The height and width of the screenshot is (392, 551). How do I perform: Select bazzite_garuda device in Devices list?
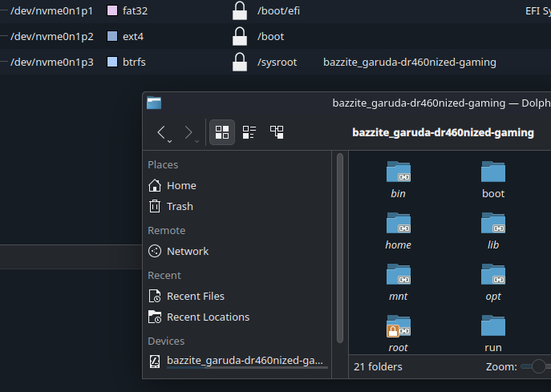click(x=238, y=361)
